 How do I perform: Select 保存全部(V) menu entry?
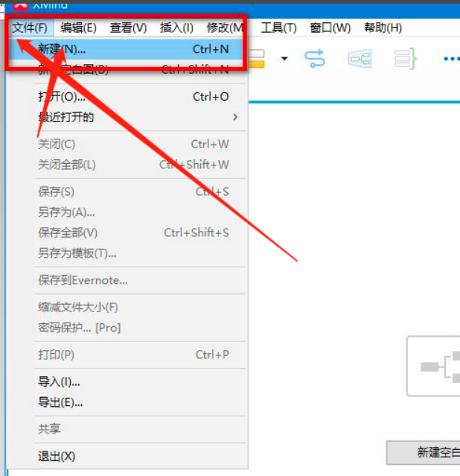pos(127,233)
